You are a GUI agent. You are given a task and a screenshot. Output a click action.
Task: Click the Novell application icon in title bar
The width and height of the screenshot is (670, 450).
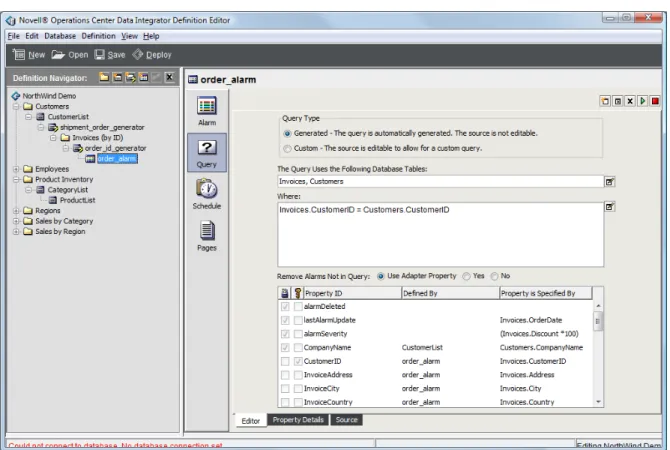tap(11, 20)
